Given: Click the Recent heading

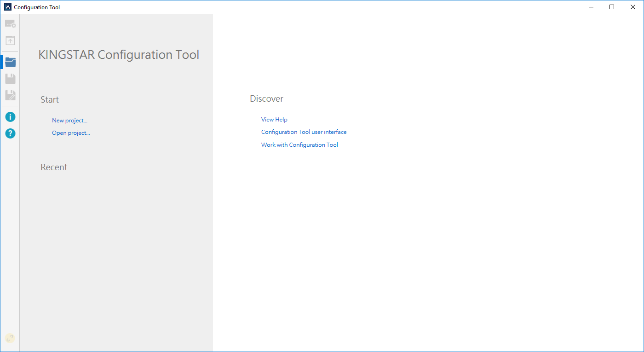Looking at the screenshot, I should point(54,167).
